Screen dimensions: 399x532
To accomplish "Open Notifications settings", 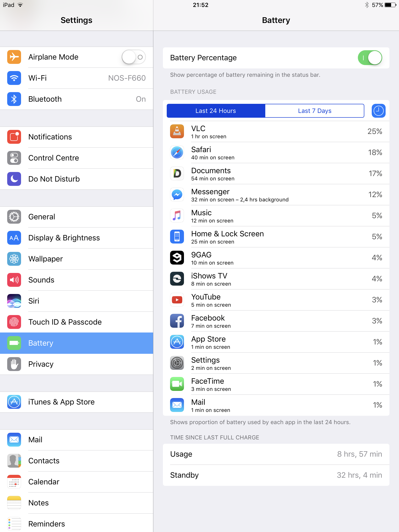I will click(77, 137).
